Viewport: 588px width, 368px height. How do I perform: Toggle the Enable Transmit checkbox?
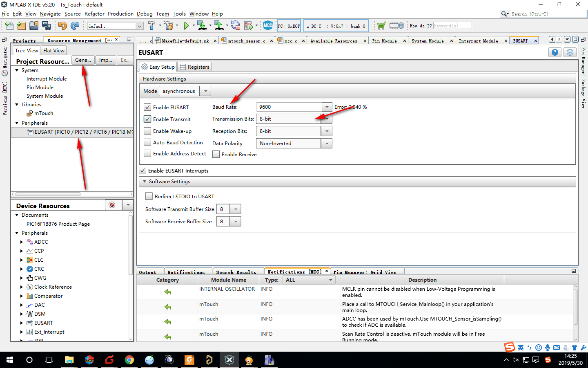click(x=147, y=119)
